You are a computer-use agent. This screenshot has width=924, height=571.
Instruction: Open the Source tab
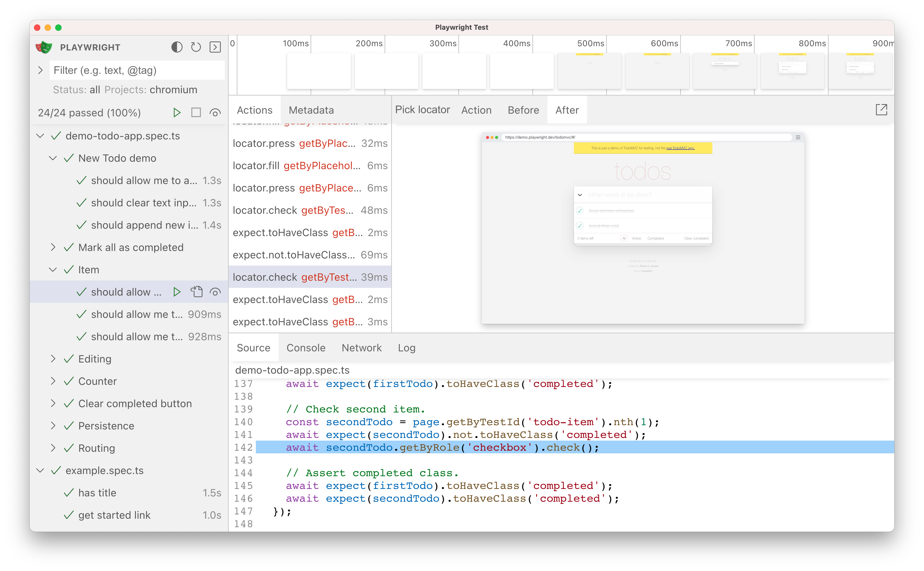tap(253, 348)
